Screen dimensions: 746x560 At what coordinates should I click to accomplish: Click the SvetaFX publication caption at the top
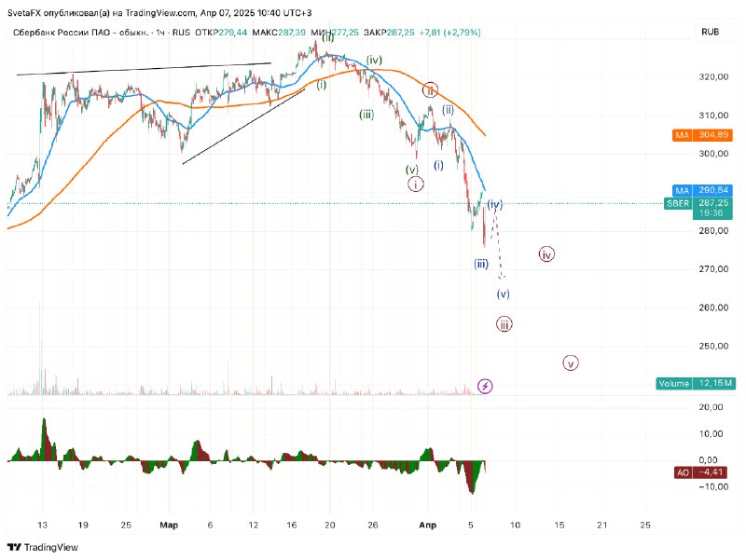point(159,13)
